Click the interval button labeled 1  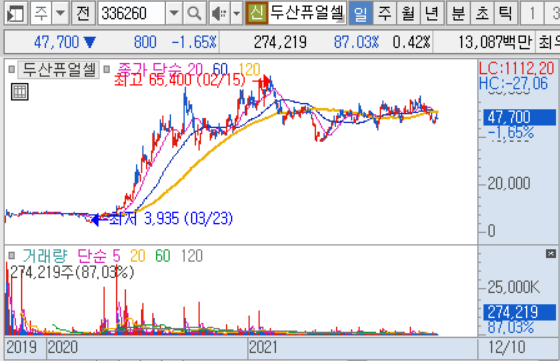tap(532, 13)
